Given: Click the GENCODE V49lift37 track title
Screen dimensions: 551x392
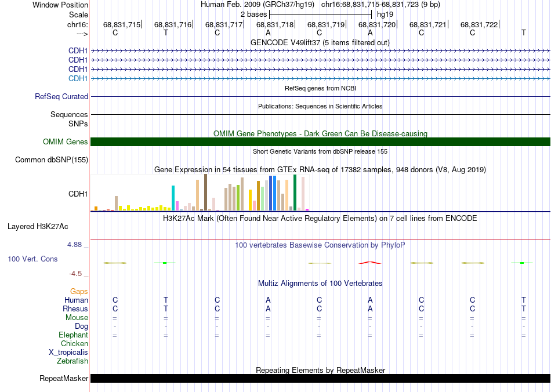Looking at the screenshot, I should [x=320, y=42].
